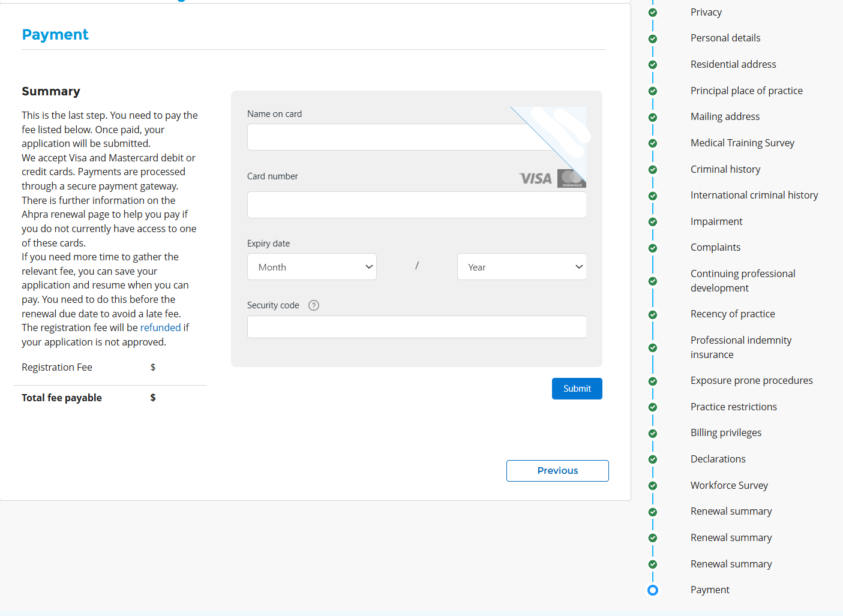Go to the Personal details step

[x=725, y=38]
